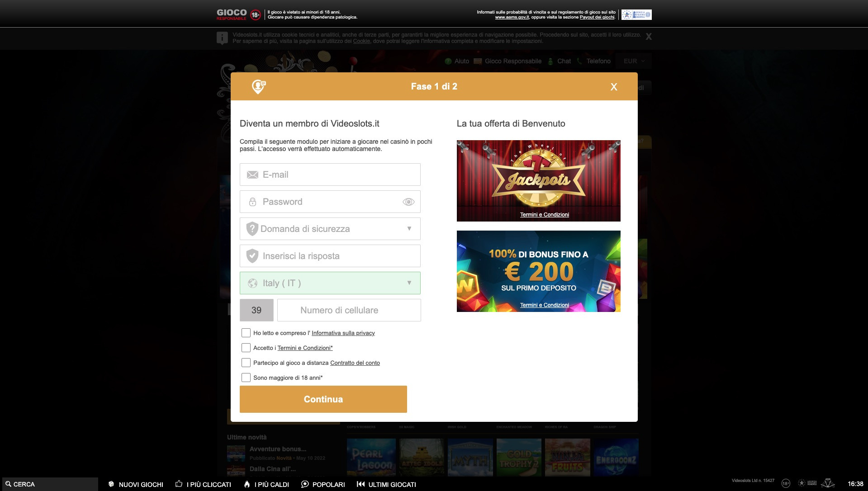Toggle the password visibility eye icon

pyautogui.click(x=408, y=202)
